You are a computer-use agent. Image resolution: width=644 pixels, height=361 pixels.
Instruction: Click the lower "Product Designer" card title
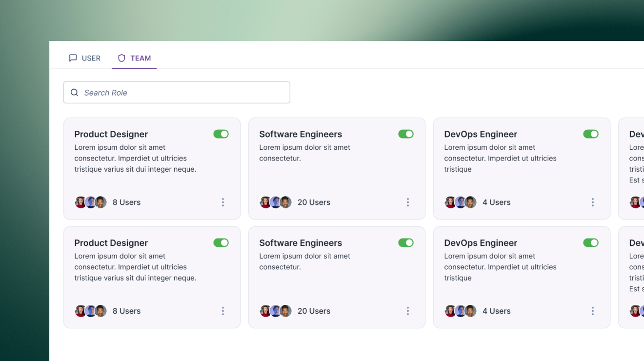111,243
